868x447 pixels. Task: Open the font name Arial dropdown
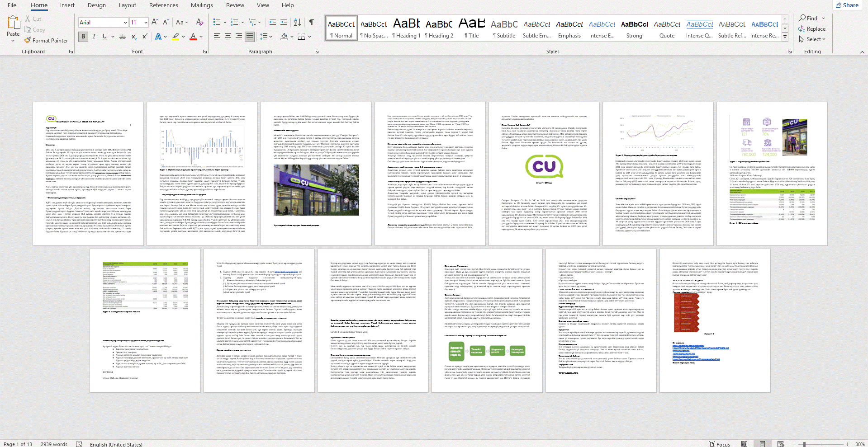tap(125, 23)
